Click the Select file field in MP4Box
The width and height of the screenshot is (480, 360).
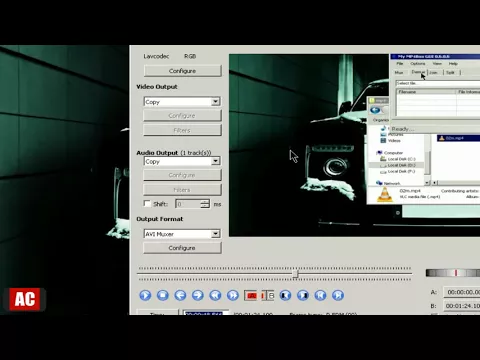click(438, 83)
